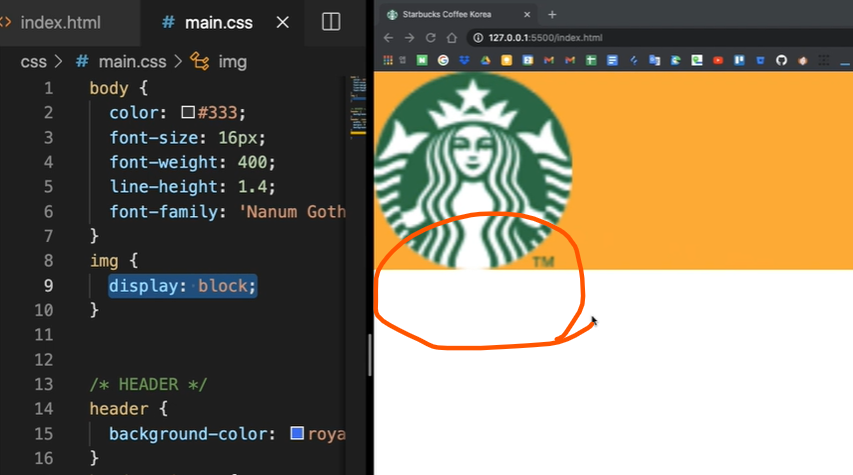Click the 'img {' selector on line 8

point(114,261)
